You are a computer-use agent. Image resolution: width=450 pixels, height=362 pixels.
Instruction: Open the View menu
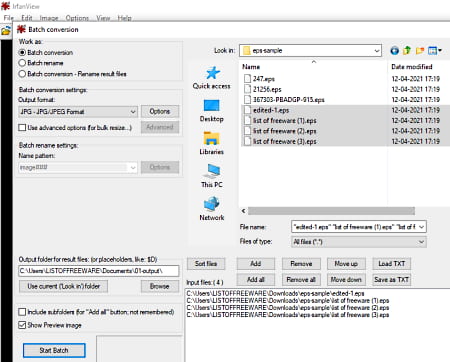(x=103, y=18)
